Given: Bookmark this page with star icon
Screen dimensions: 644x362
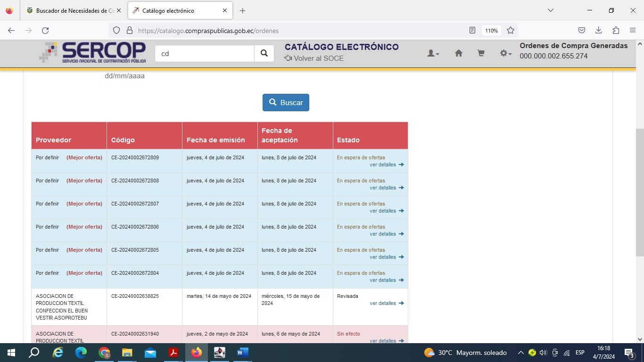Looking at the screenshot, I should tap(510, 31).
